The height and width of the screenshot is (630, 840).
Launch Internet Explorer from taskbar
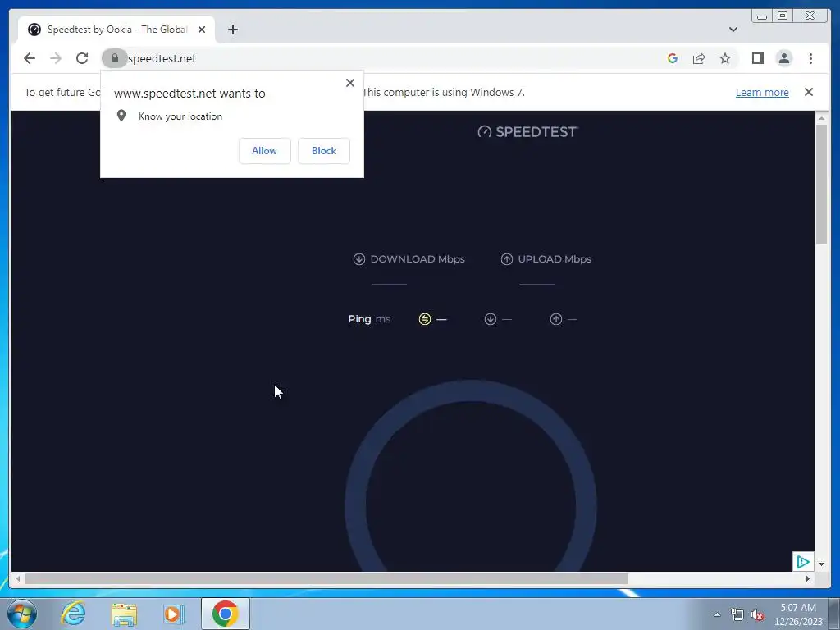(73, 614)
